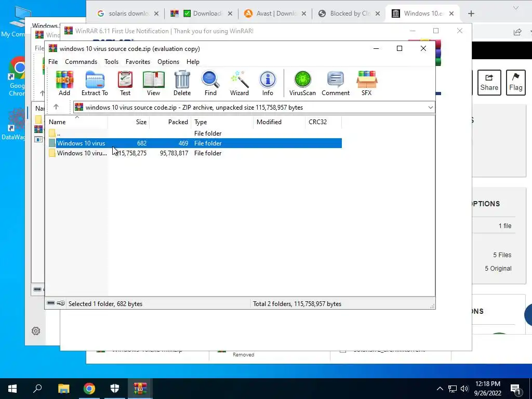Open the File menu
The height and width of the screenshot is (399, 532).
pyautogui.click(x=53, y=62)
